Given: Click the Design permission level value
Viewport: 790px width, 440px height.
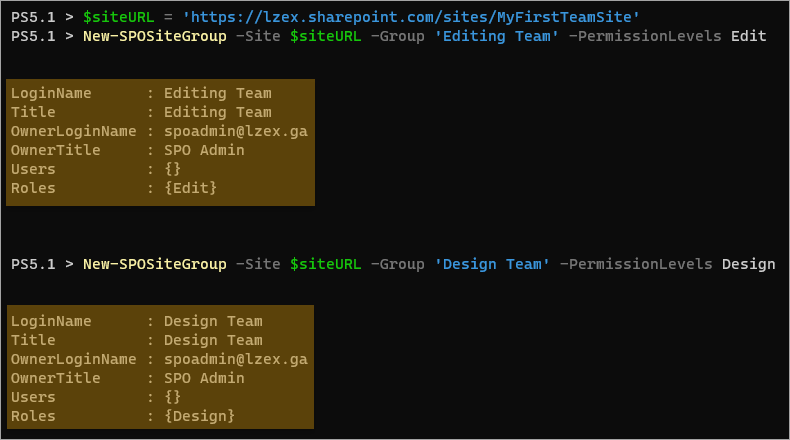Looking at the screenshot, I should point(748,264).
